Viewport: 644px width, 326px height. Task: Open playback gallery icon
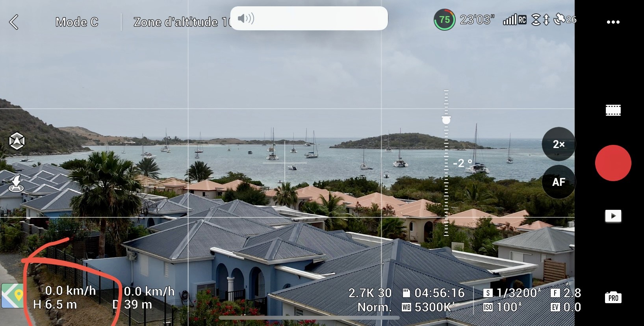pos(613,216)
